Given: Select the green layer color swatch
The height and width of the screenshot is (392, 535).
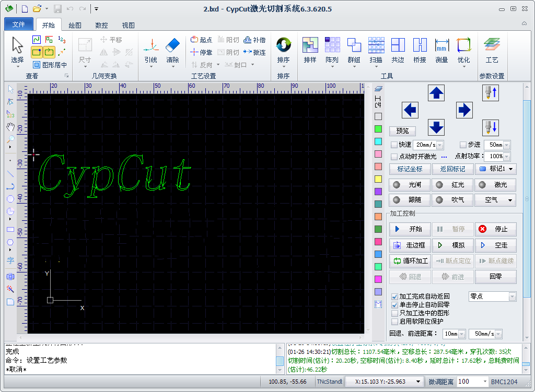Looking at the screenshot, I should point(378,128).
